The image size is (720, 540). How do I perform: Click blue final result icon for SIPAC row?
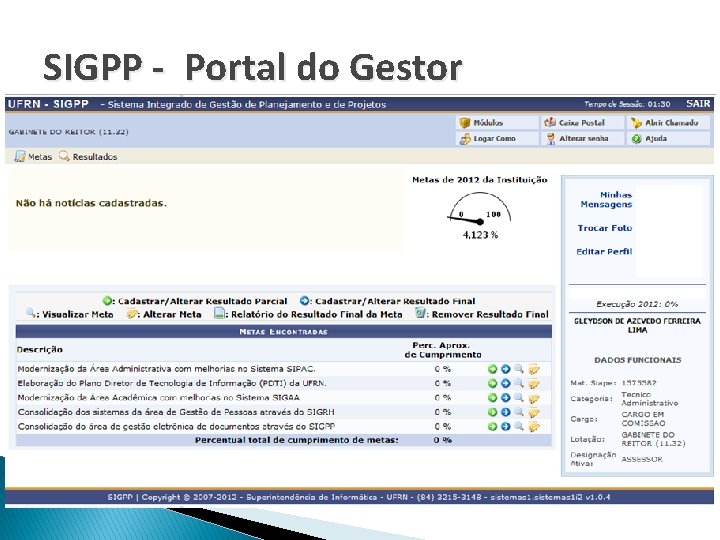coord(506,369)
